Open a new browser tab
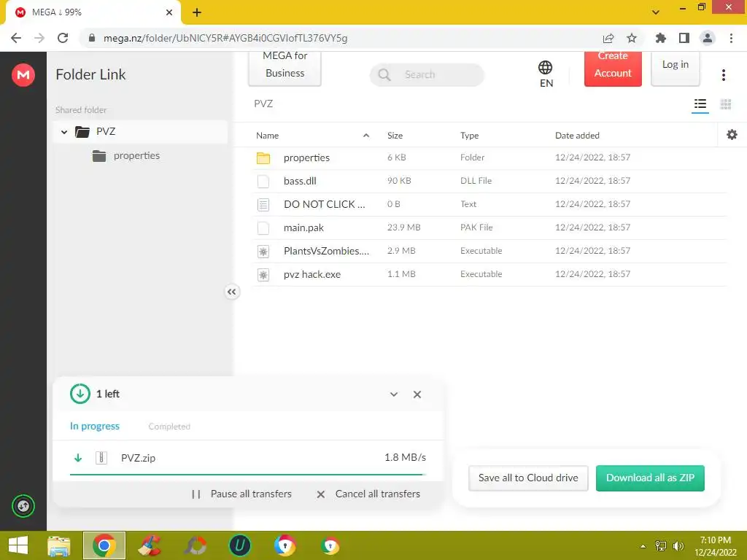 click(197, 12)
